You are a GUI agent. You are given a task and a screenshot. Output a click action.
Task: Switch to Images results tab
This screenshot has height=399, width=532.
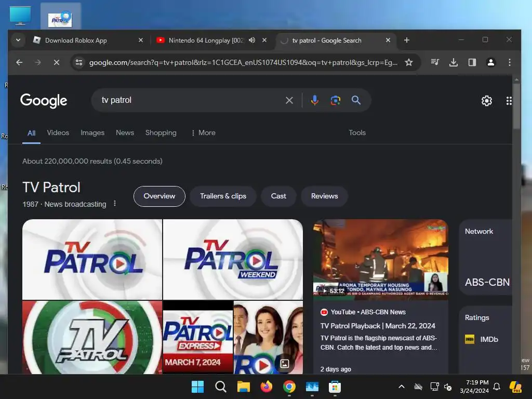[x=92, y=132]
